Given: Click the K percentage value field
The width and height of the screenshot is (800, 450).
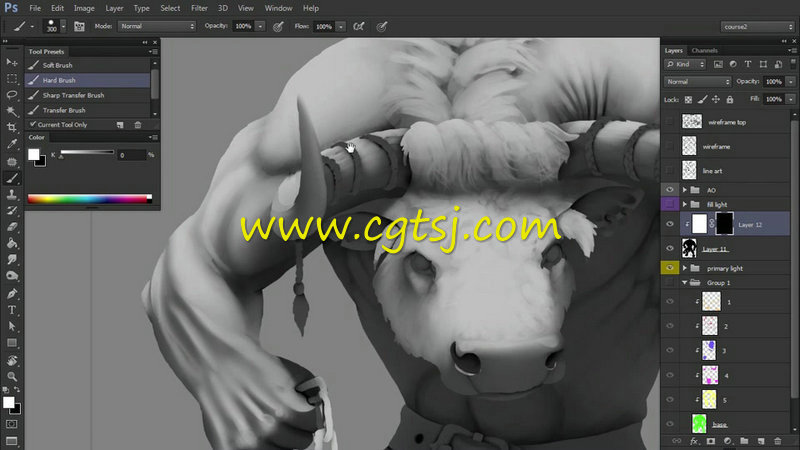Looking at the screenshot, I should [x=131, y=155].
